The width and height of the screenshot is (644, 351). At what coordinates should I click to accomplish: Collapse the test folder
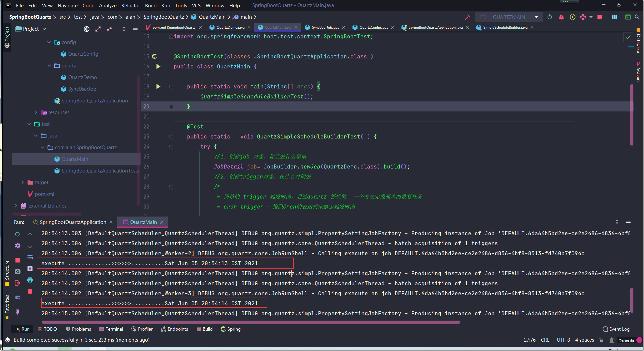(29, 124)
